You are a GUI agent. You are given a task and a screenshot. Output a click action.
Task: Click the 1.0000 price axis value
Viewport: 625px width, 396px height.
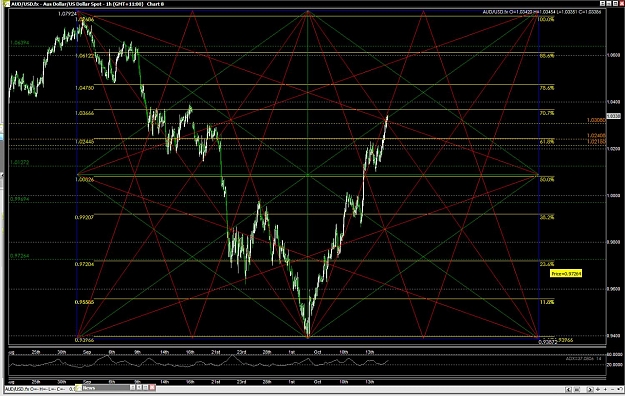click(613, 195)
